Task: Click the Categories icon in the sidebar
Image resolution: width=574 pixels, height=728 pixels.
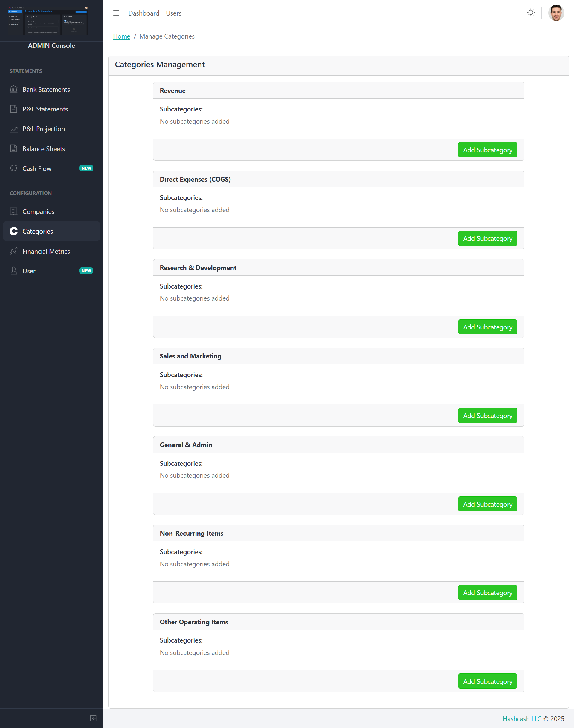Action: (13, 231)
